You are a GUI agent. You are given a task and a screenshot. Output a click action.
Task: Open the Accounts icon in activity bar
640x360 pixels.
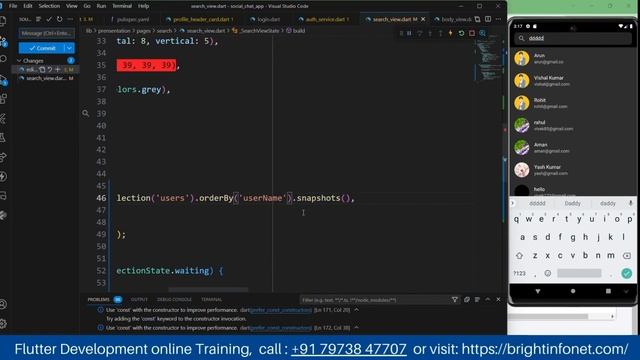click(x=3, y=304)
